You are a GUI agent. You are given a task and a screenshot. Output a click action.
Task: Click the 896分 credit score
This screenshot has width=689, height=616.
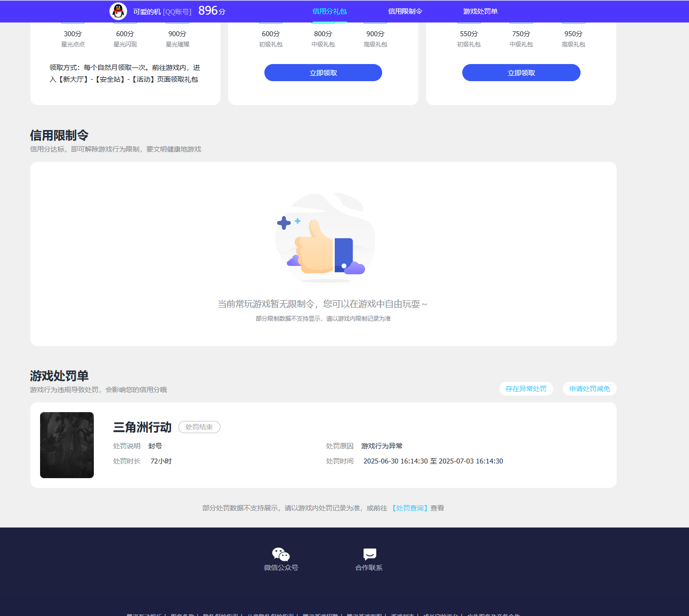[212, 11]
